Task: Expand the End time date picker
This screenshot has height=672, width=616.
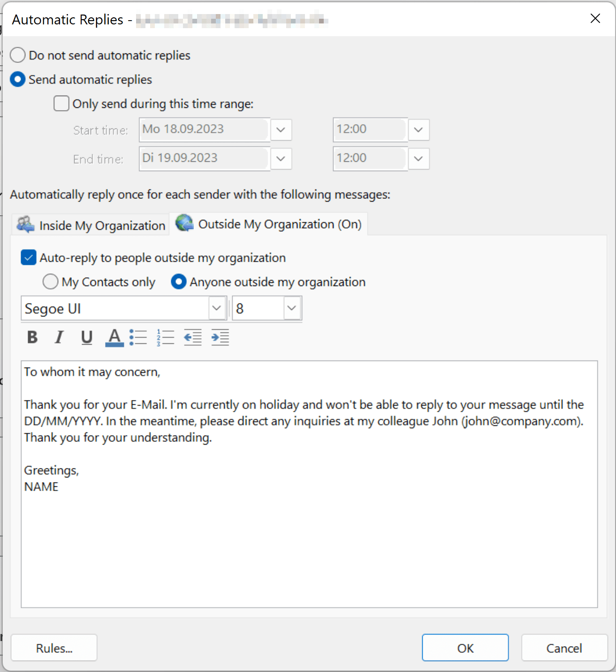Action: coord(281,159)
